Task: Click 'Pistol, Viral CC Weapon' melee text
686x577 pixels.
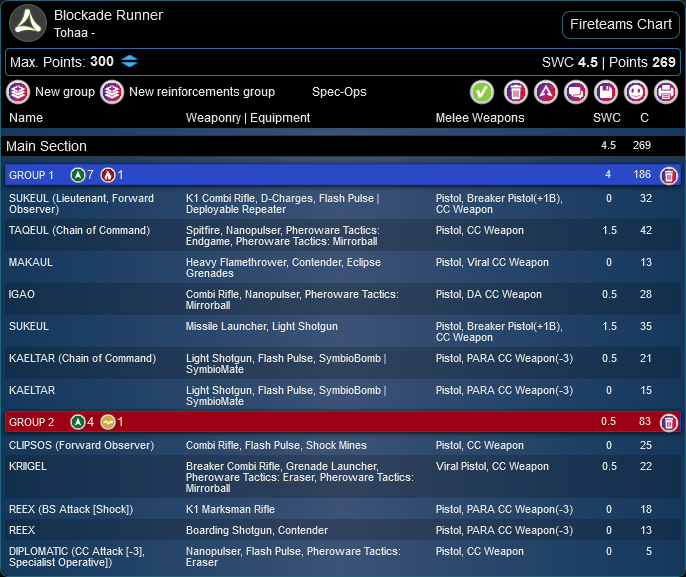Action: [492, 262]
